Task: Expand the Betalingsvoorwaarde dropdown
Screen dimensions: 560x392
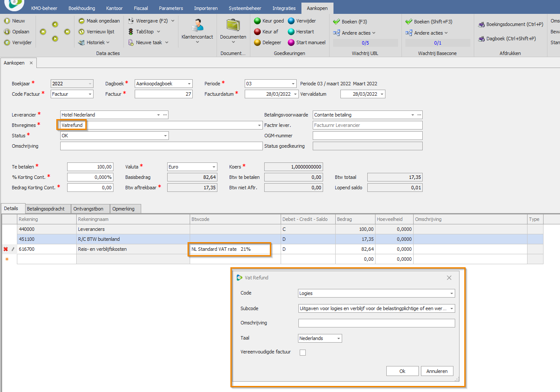Action: coord(412,115)
